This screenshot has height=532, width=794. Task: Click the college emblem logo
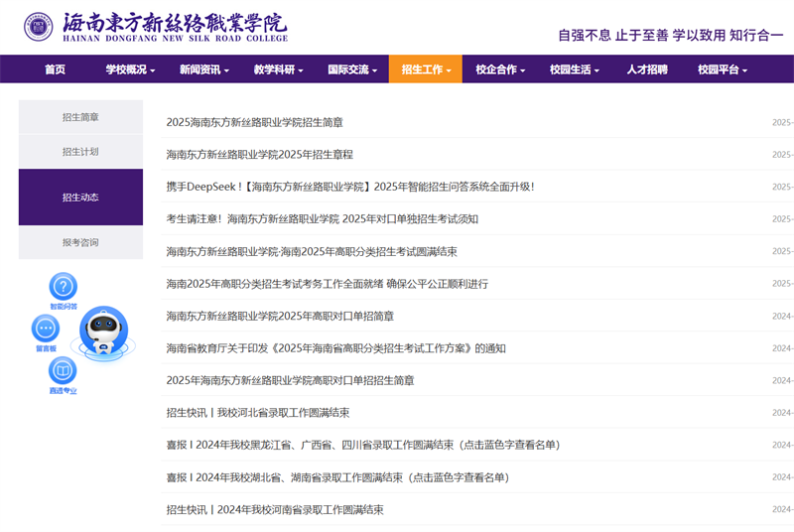[39, 26]
